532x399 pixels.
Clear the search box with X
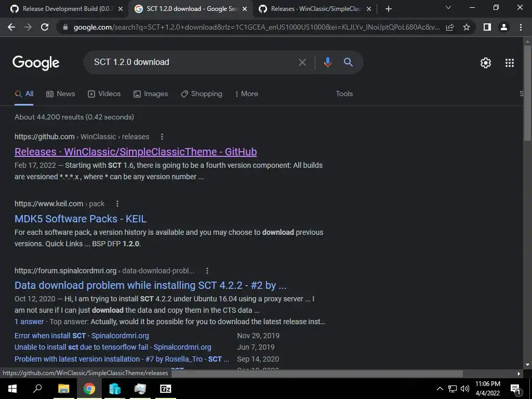pyautogui.click(x=302, y=62)
